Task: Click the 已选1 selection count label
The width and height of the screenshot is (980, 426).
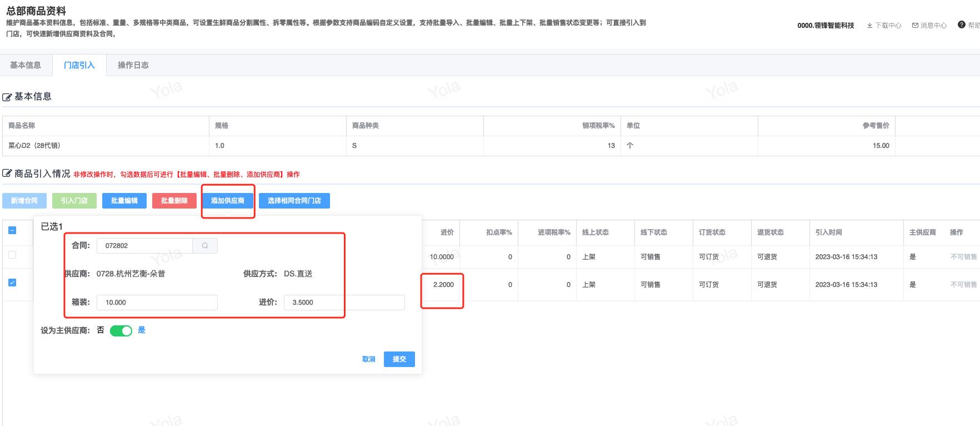Action: click(52, 226)
